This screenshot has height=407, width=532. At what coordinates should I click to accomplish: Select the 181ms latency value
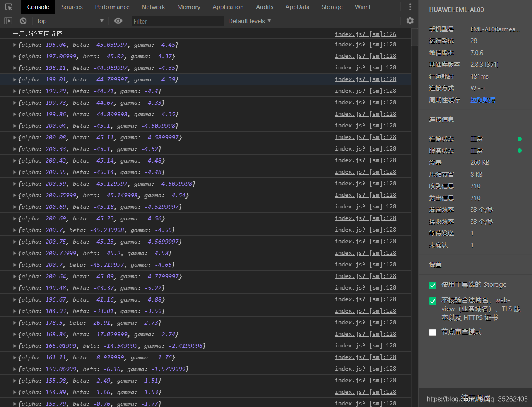pos(479,76)
